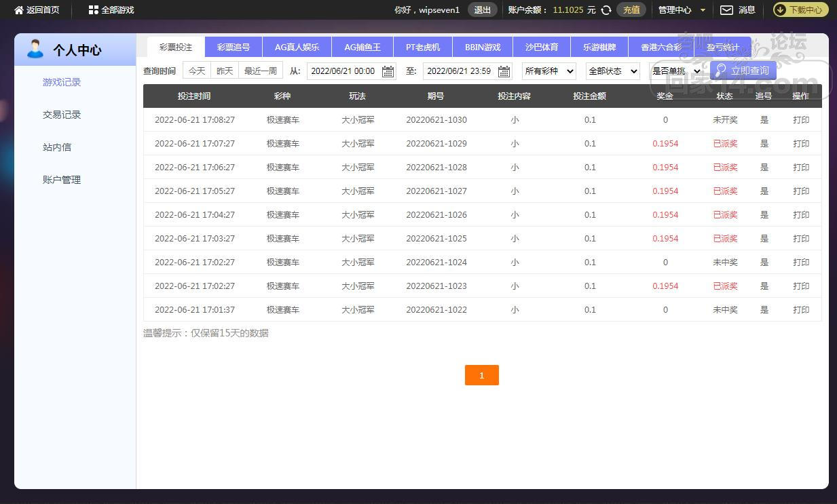Open the 全部游戏 grid icon
Screen dimensions: 837x504
pos(94,10)
